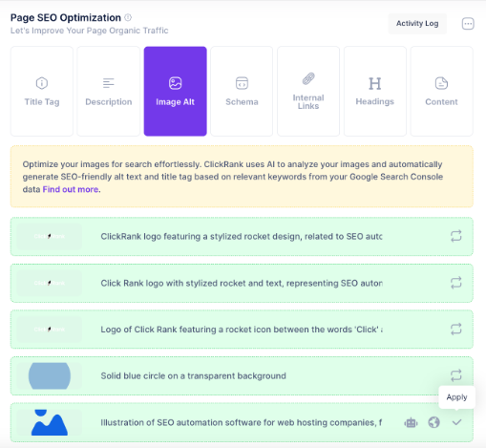Edit alt text 'Click Rank logo with stylized rocket'

pos(242,283)
